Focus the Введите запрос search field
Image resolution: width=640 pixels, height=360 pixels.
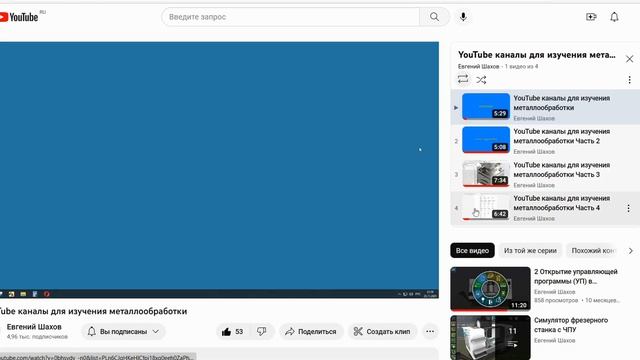coord(291,17)
